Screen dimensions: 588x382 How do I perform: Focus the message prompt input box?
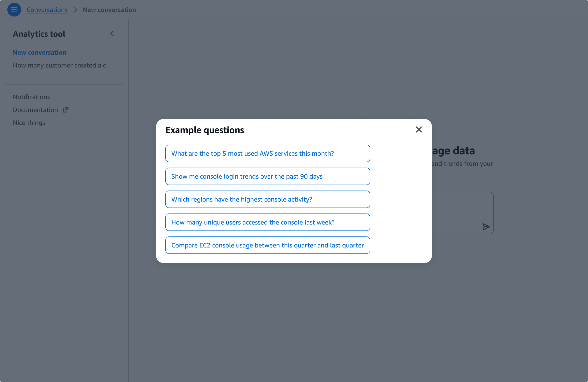coord(462,213)
